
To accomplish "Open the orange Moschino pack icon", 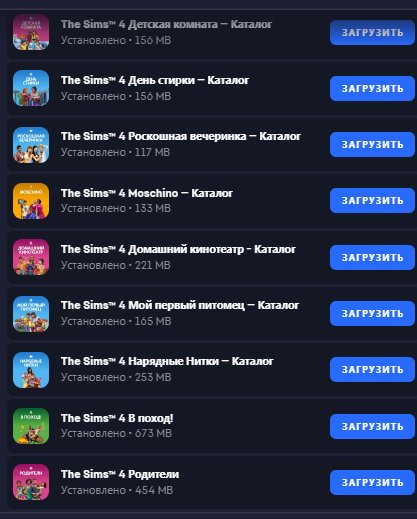I will (31, 201).
